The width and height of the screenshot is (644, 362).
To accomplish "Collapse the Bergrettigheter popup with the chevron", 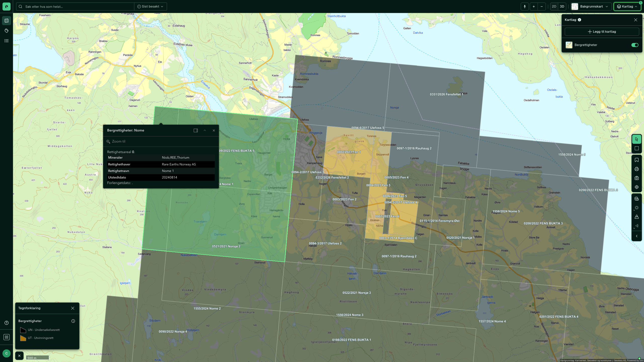I will (x=205, y=130).
